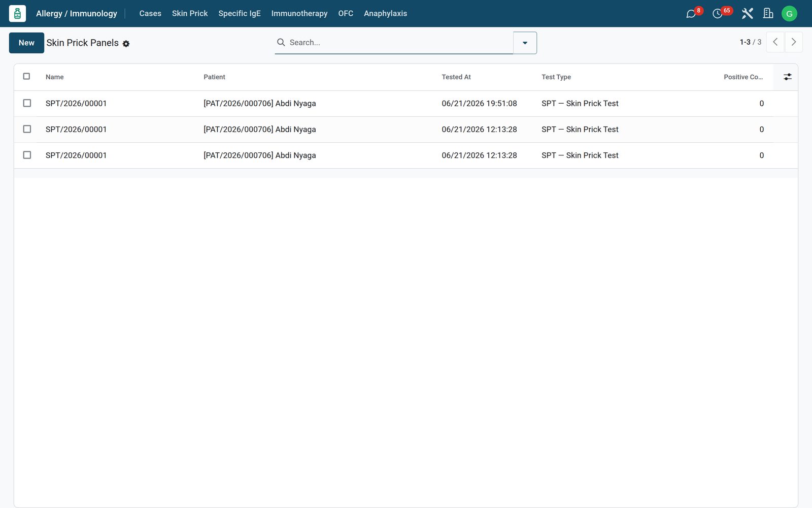Screen dimensions: 812x508
Task: Toggle the select-all header checkbox
Action: [x=27, y=76]
